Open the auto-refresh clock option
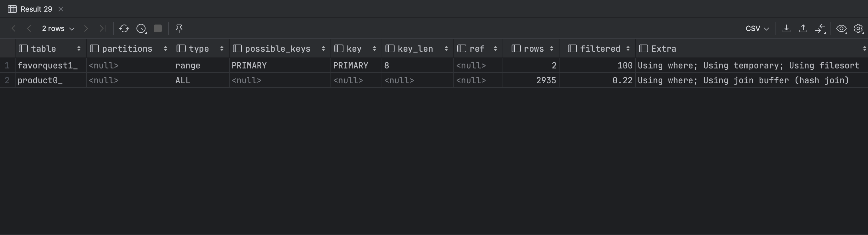Viewport: 868px width, 235px height. [141, 29]
